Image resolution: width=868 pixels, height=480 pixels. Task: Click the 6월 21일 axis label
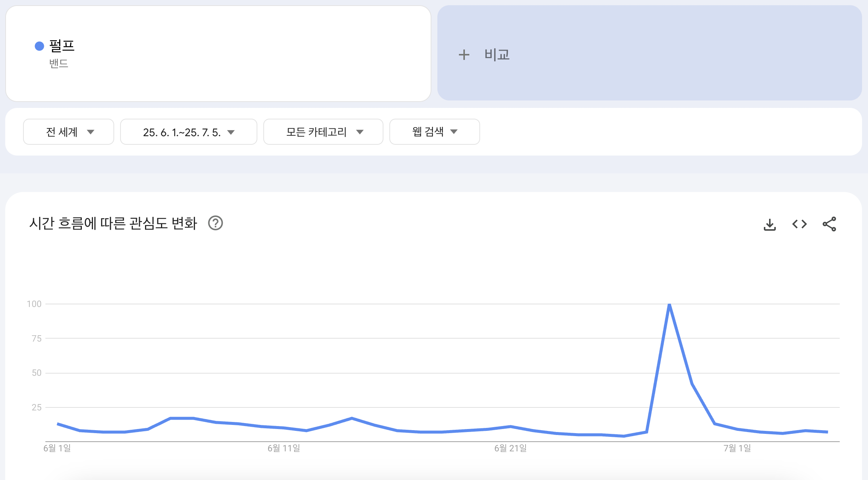(510, 448)
